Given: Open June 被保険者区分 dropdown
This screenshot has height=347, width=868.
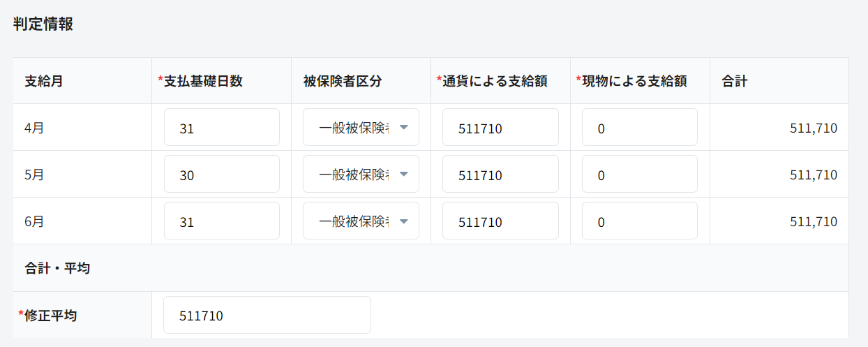Looking at the screenshot, I should click(x=361, y=221).
